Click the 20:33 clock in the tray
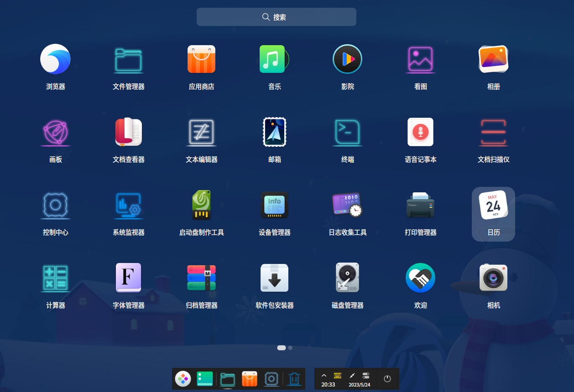Image resolution: width=574 pixels, height=392 pixels. click(x=328, y=385)
